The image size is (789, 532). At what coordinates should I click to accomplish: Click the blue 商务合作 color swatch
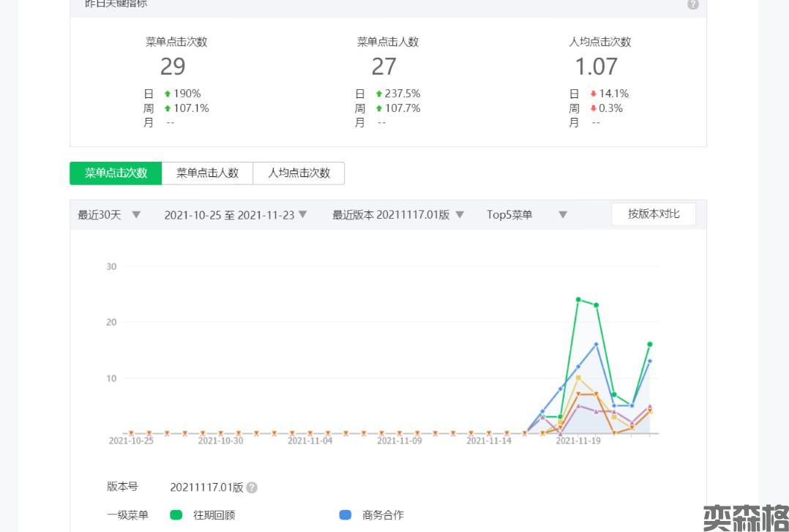pyautogui.click(x=345, y=515)
